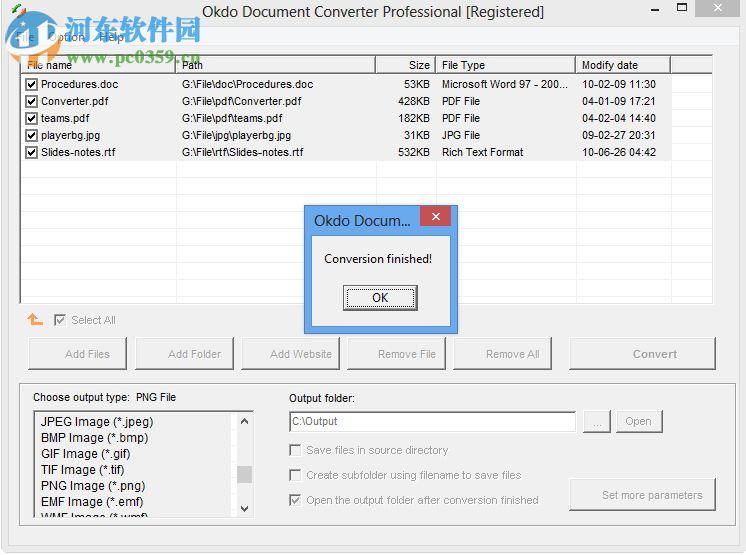This screenshot has height=555, width=746.
Task: Click path G:\File\doc\Procedures.doc
Action: click(247, 85)
